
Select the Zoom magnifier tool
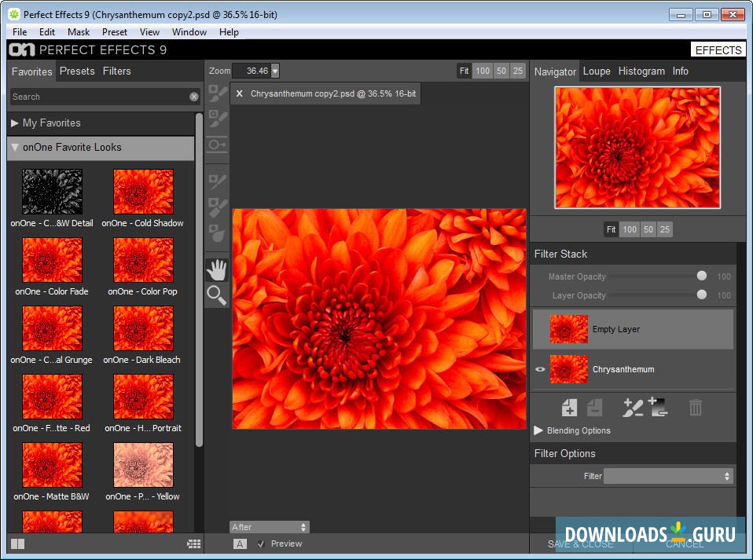tap(216, 295)
